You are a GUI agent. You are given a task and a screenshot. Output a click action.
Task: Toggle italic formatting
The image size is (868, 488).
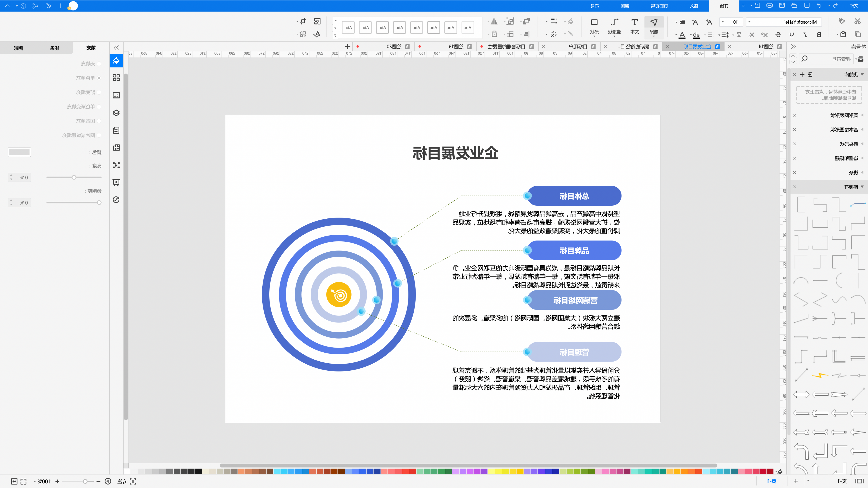[805, 34]
